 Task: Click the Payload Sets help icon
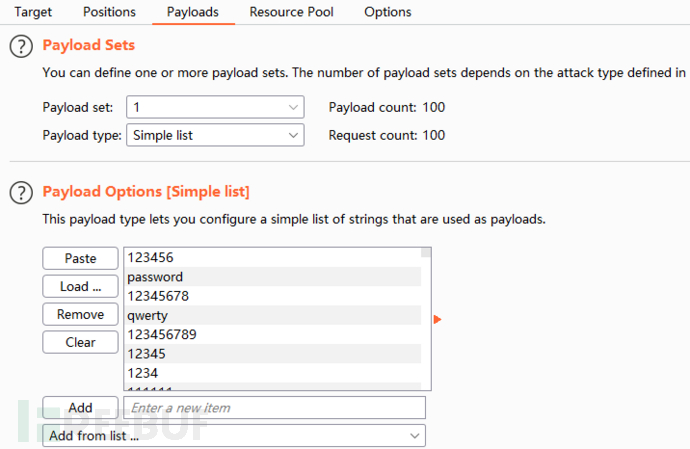pos(20,47)
